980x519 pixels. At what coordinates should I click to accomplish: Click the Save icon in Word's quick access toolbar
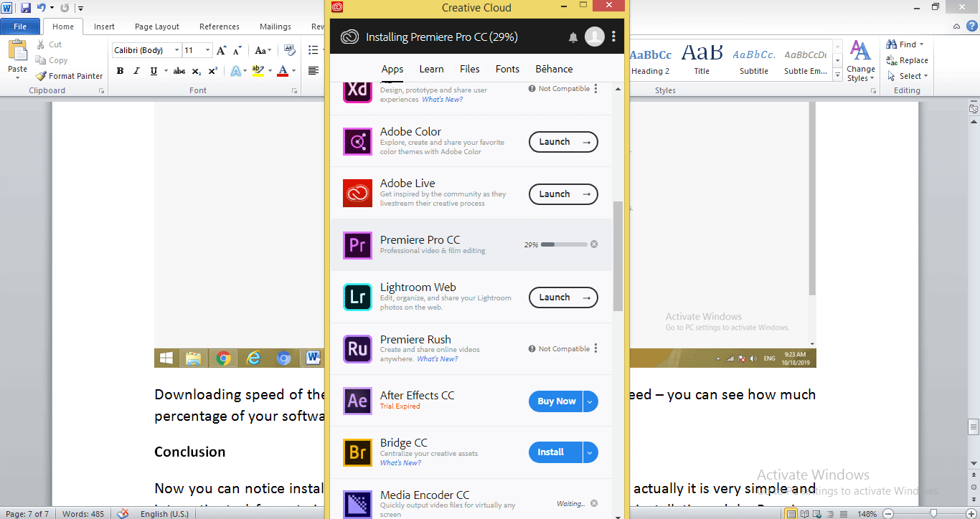click(x=26, y=8)
